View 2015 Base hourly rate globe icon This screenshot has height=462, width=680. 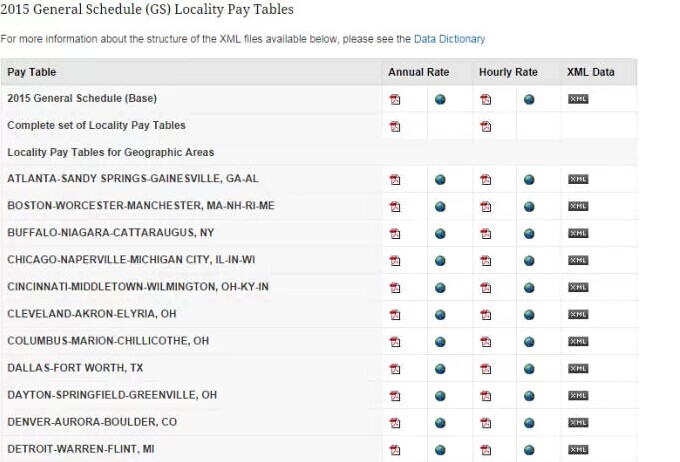[529, 99]
